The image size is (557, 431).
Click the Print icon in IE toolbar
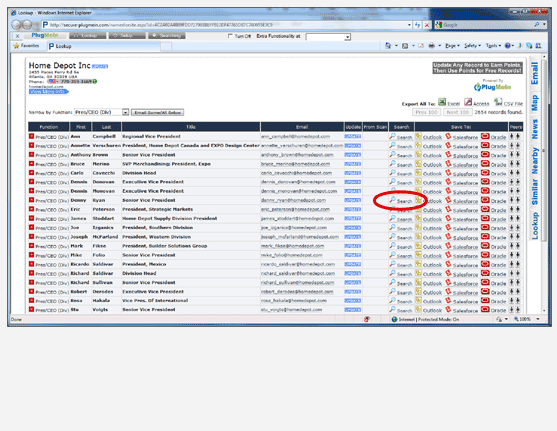coord(432,46)
